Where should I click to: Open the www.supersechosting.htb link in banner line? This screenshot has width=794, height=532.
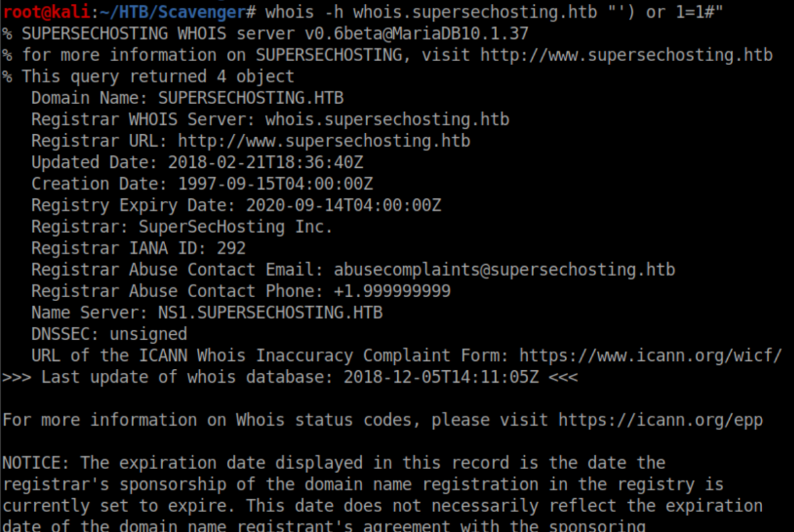click(626, 54)
